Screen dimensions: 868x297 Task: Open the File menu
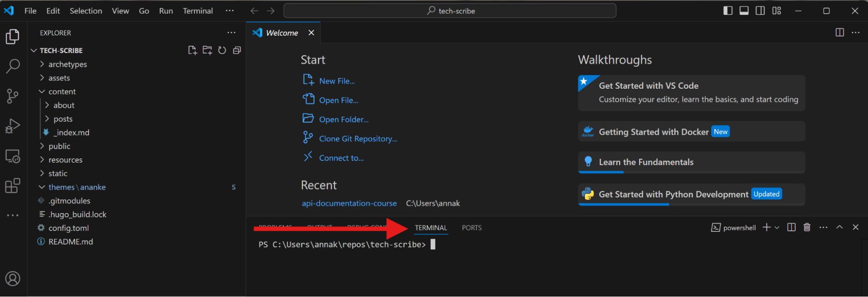[30, 11]
